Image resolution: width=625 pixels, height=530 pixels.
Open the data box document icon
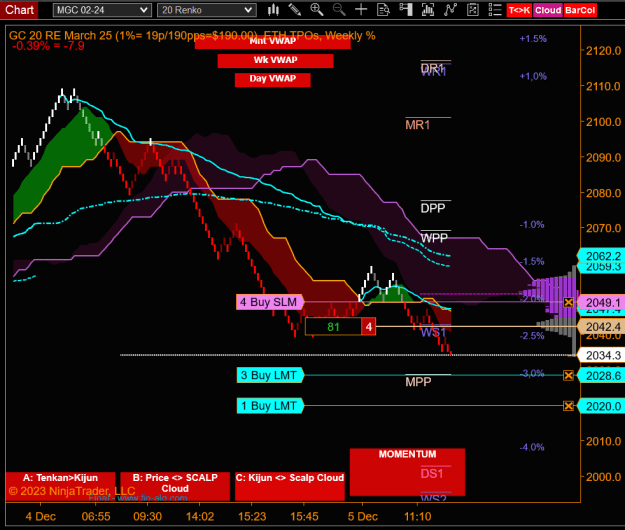tap(383, 10)
